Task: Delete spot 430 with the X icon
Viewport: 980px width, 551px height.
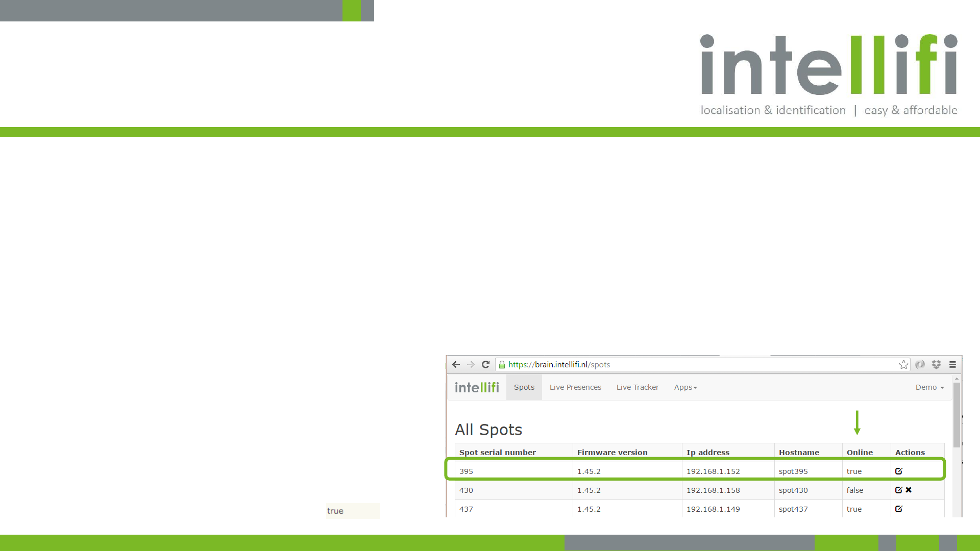Action: [x=909, y=490]
